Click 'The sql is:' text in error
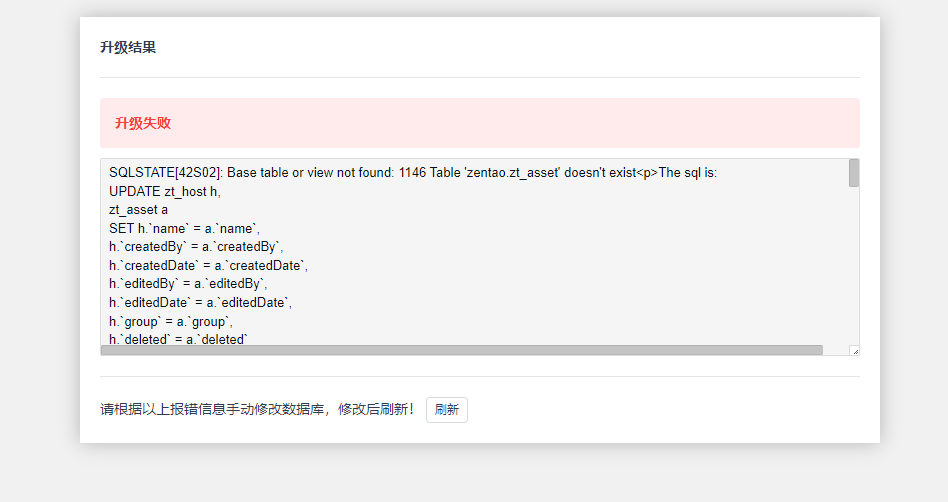The height and width of the screenshot is (502, 948). (687, 173)
